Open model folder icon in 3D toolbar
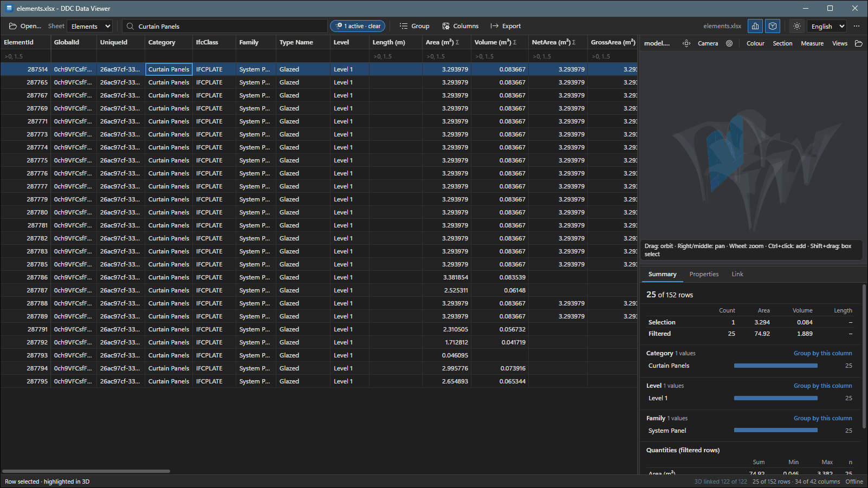Image resolution: width=868 pixels, height=488 pixels. (x=859, y=43)
